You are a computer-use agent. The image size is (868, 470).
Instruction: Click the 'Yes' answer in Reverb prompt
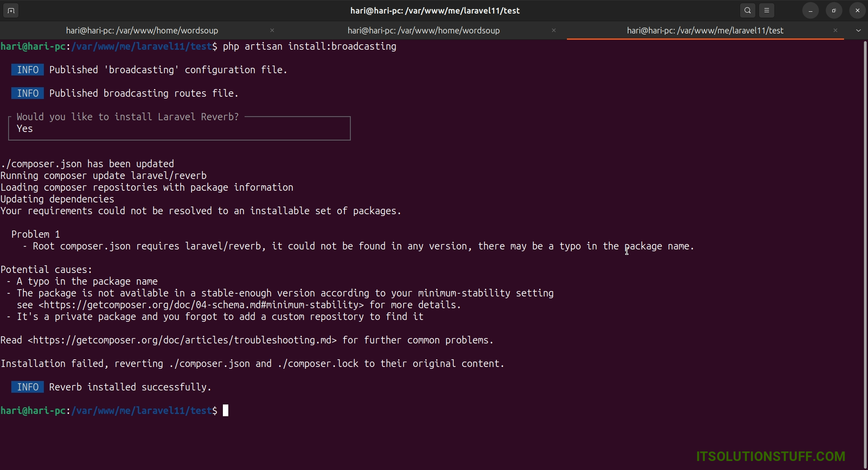[25, 129]
